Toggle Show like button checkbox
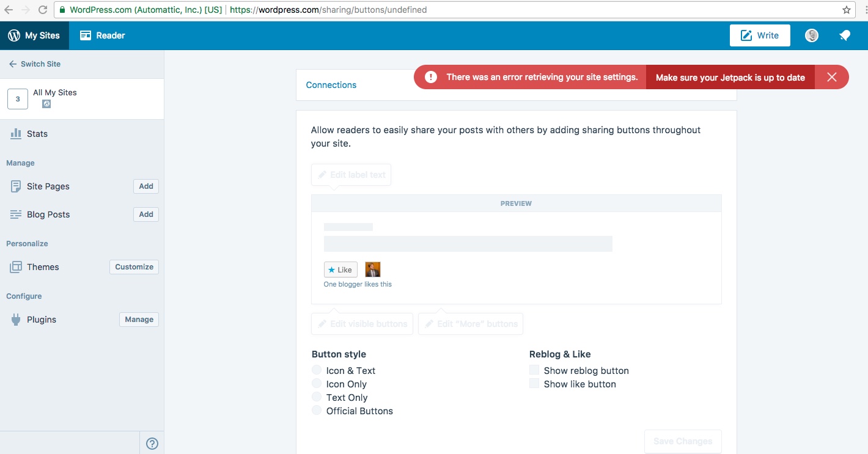Screen dimensions: 868x454 (x=534, y=384)
